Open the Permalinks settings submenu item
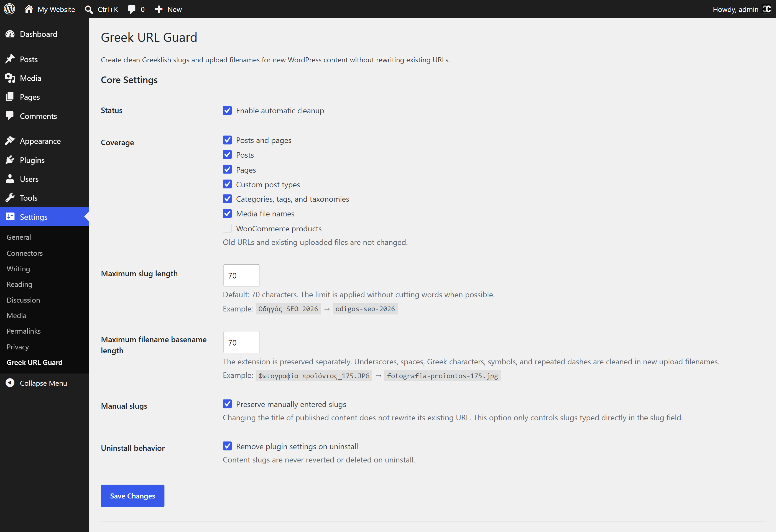Screen dimensions: 776x532 point(24,331)
